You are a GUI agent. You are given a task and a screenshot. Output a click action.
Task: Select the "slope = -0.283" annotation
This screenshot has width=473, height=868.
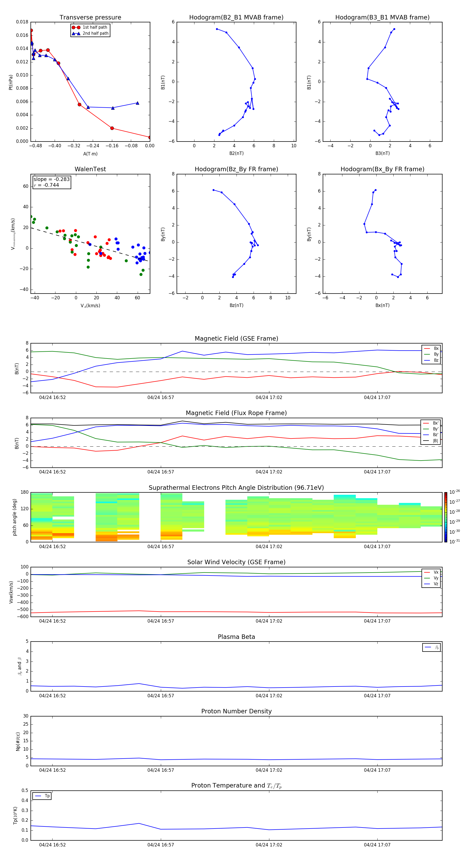(x=52, y=179)
